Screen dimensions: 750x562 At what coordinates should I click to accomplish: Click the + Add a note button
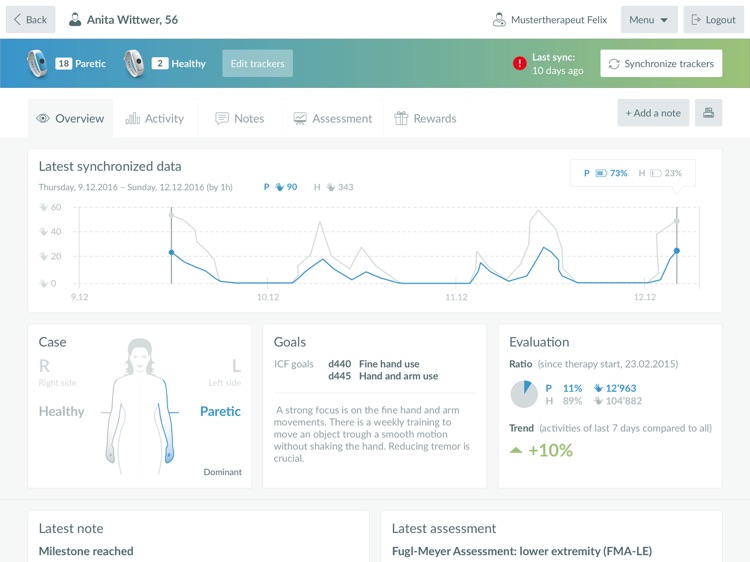click(653, 113)
